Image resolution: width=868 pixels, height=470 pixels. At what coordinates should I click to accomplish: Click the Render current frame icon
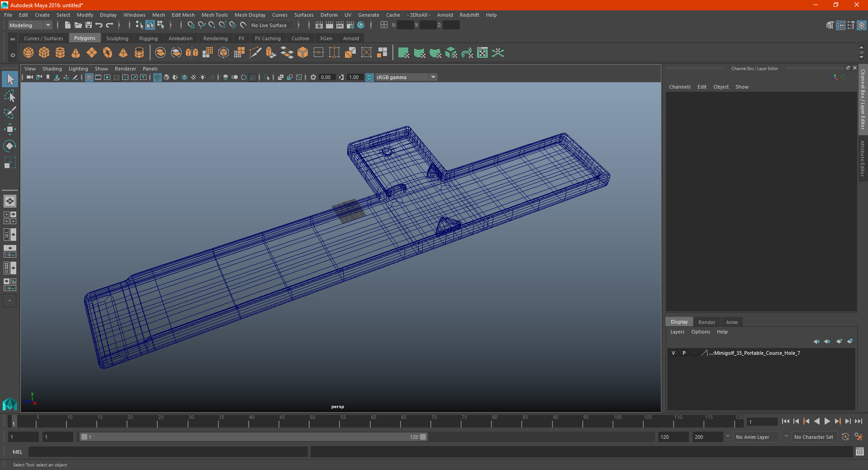(x=330, y=25)
